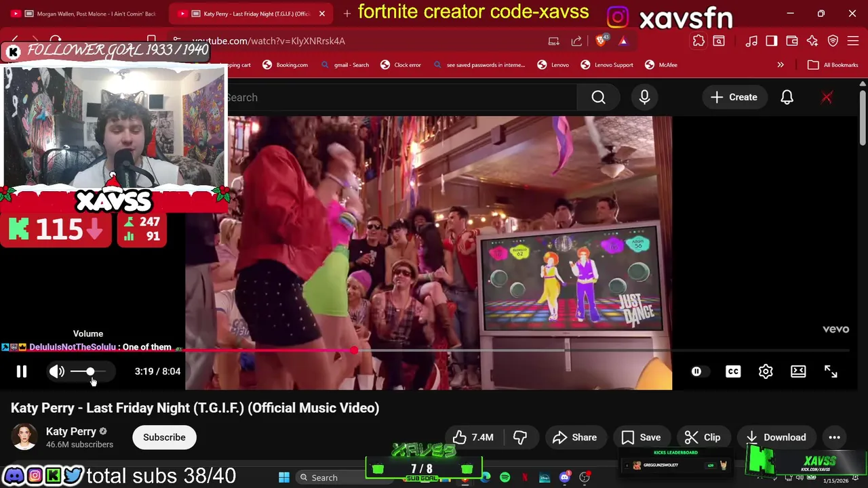The width and height of the screenshot is (868, 488).
Task: Switch to theater mode view
Action: [798, 371]
